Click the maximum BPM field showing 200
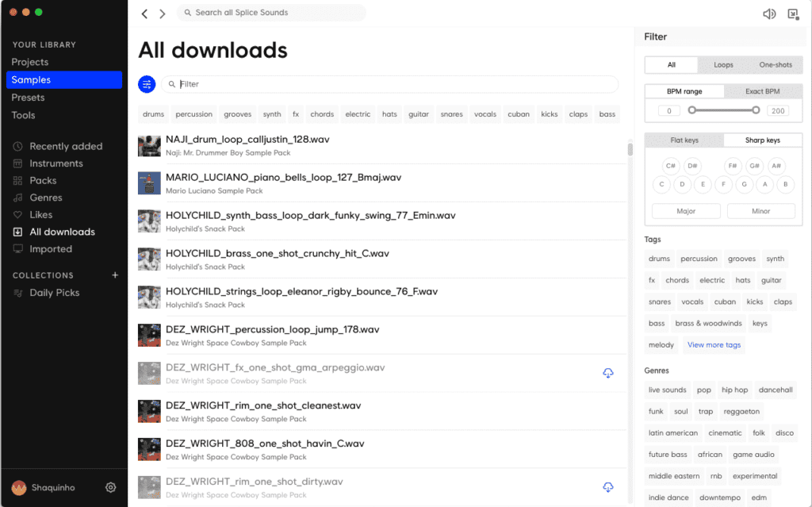Image resolution: width=812 pixels, height=507 pixels. [777, 110]
